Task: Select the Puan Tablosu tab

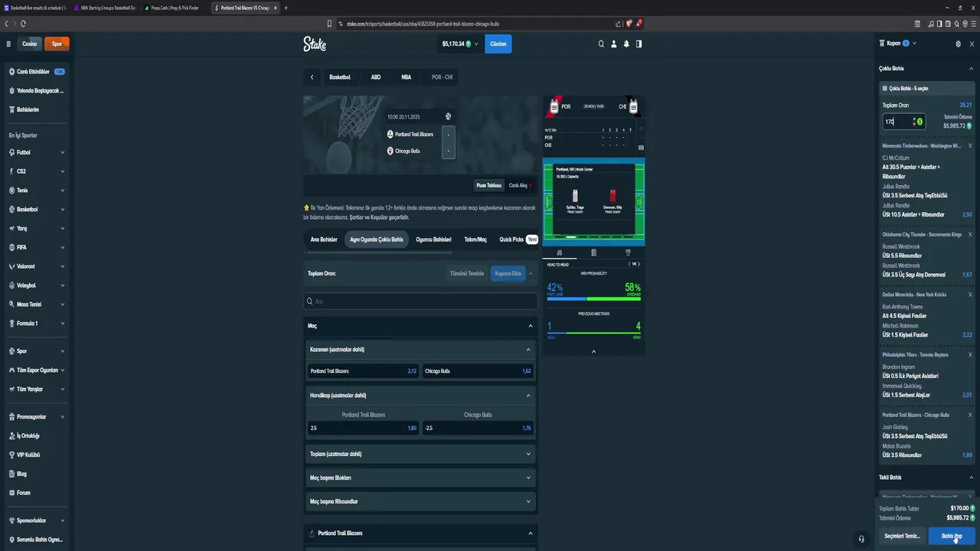Action: (x=489, y=185)
